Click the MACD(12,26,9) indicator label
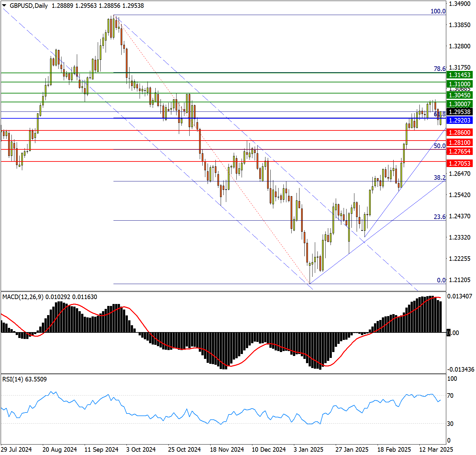 (x=23, y=297)
